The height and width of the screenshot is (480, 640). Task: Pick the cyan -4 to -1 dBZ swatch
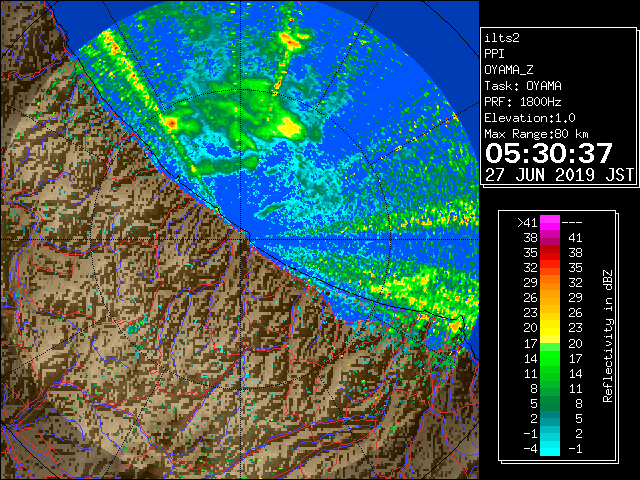550,449
